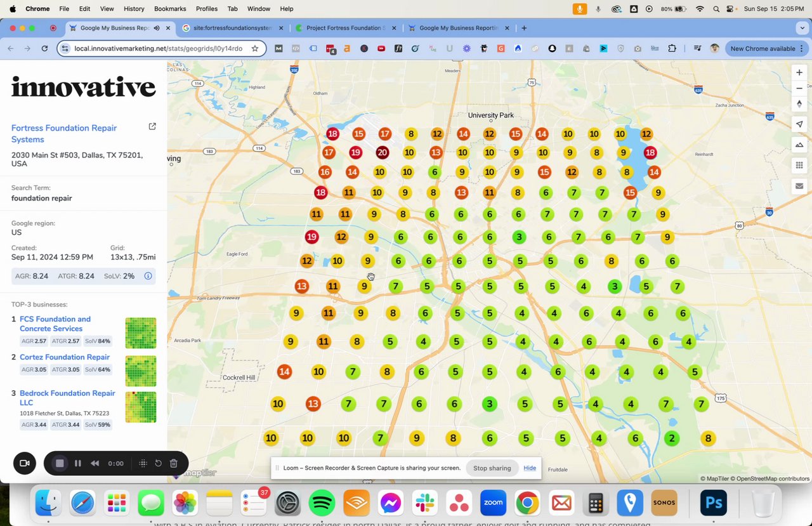Open a new Chrome tab

tap(524, 28)
